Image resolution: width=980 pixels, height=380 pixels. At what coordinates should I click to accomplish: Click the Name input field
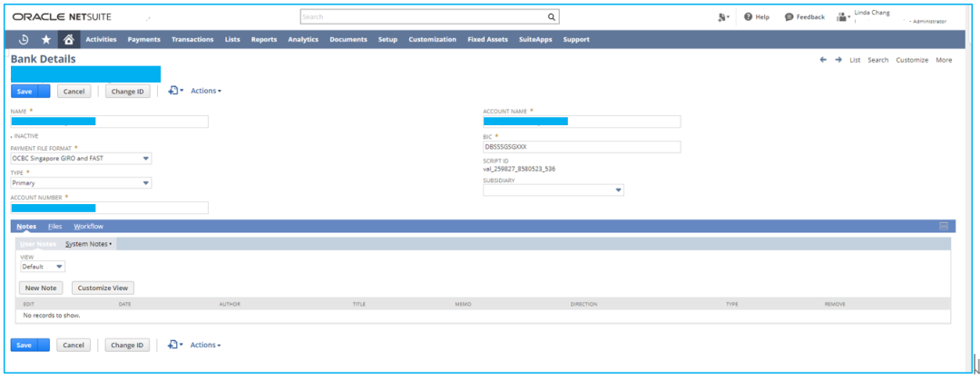click(110, 122)
